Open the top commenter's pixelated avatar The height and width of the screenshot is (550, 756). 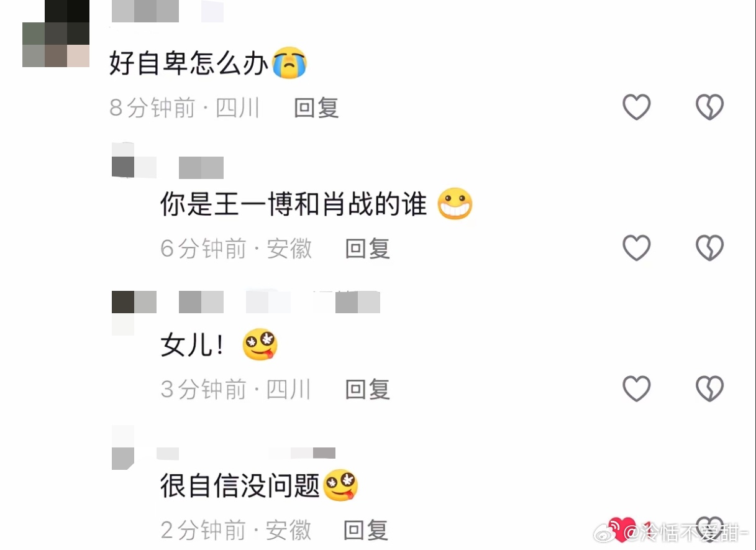tap(57, 34)
